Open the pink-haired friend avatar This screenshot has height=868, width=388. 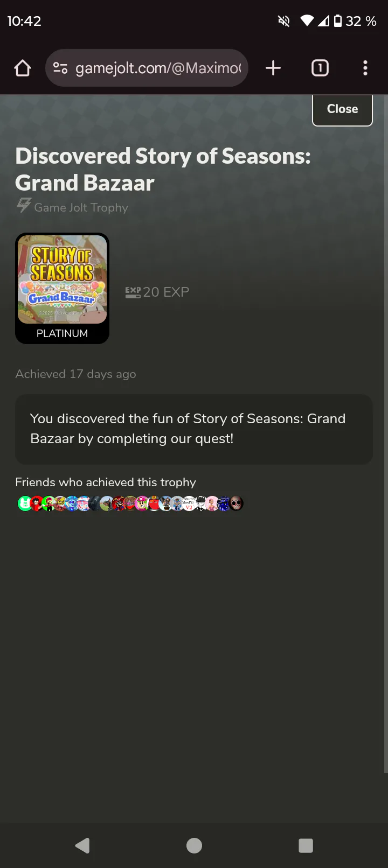coord(212,503)
